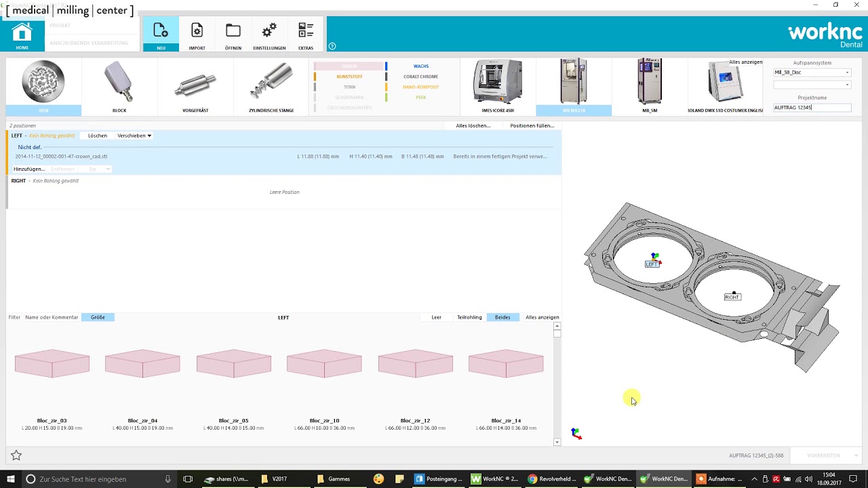The width and height of the screenshot is (868, 488).
Task: Click the Windows search box
Action: (98, 479)
